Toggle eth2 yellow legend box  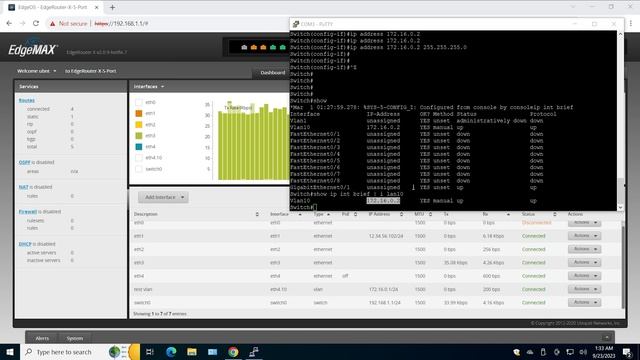pyautogui.click(x=139, y=124)
